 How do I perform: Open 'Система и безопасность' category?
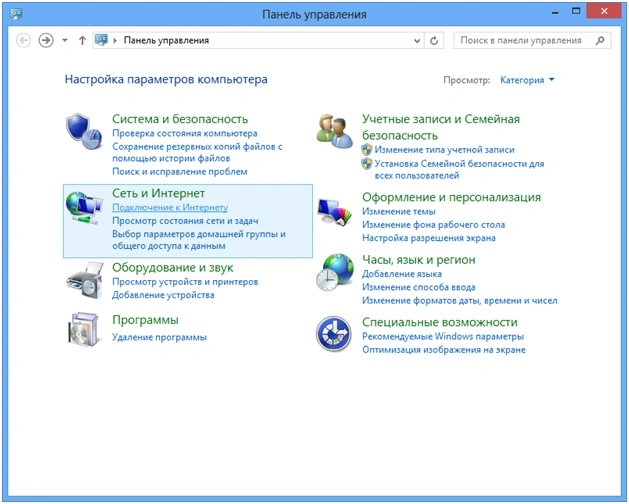point(180,119)
